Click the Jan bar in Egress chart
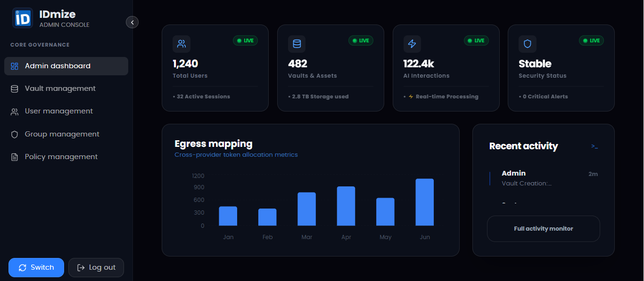644x281 pixels. (x=228, y=216)
